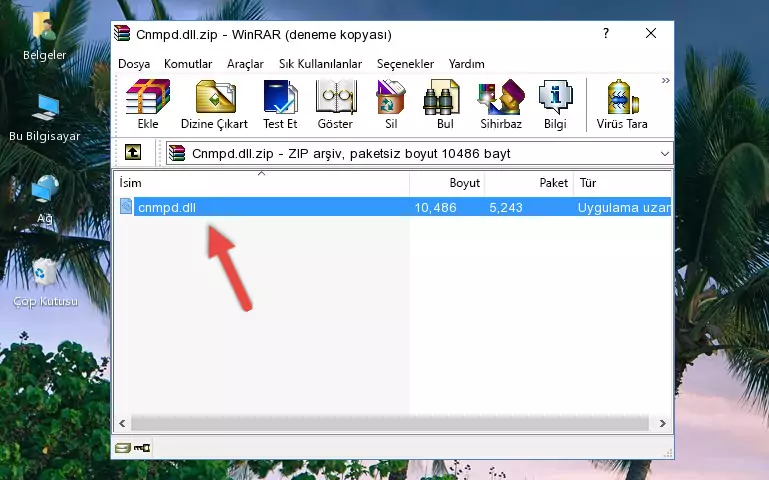Select the cnmpd.dll file row

[394, 207]
